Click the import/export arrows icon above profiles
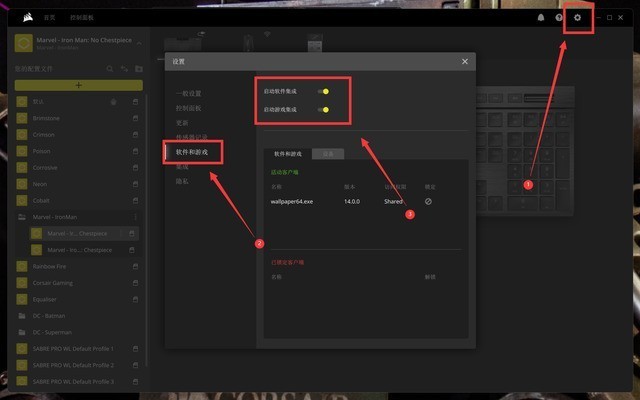 [124, 69]
